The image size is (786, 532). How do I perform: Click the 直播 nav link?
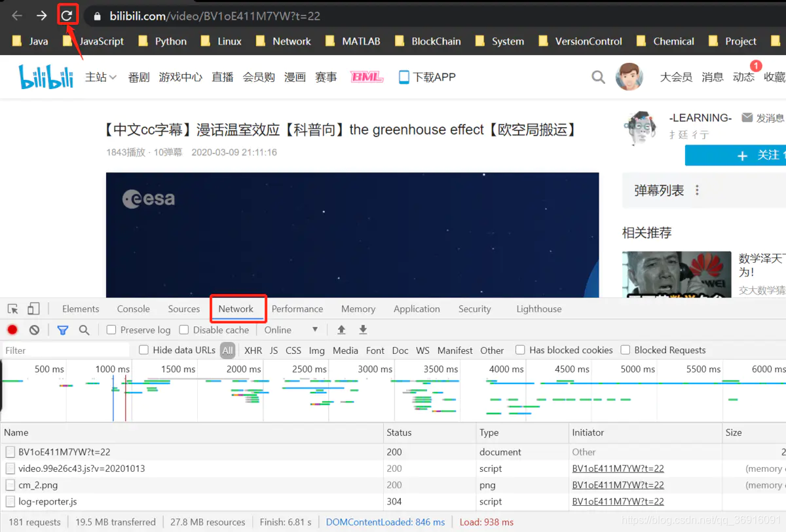[x=223, y=77]
